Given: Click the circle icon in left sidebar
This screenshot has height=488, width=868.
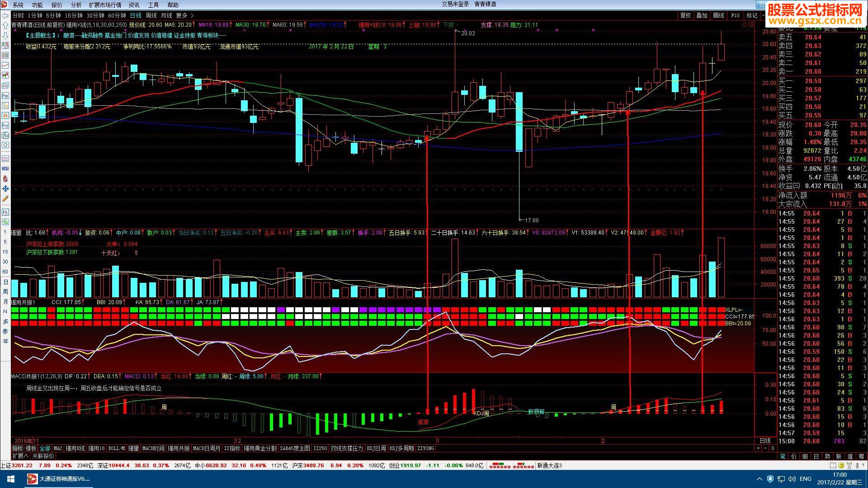Looking at the screenshot, I should coord(5,145).
